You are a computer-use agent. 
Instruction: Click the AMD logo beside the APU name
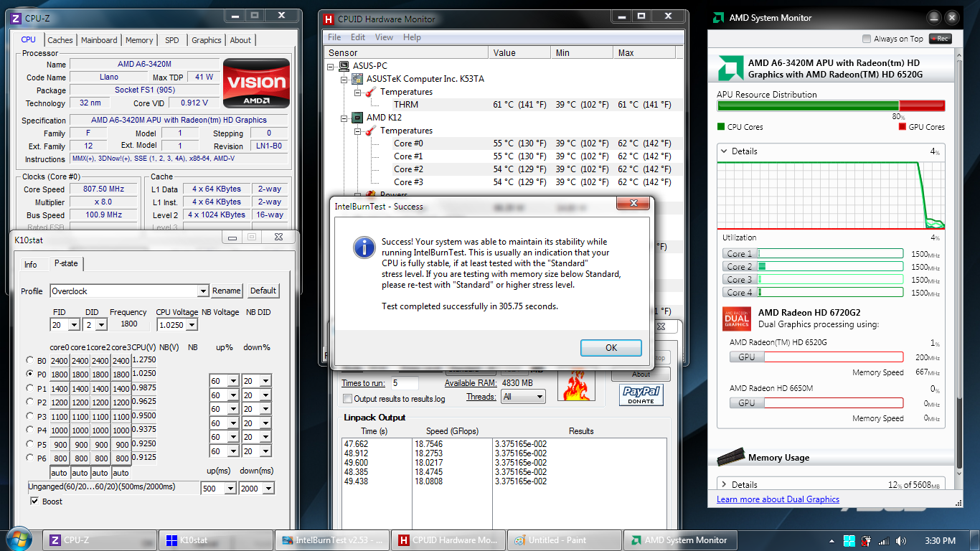[730, 68]
